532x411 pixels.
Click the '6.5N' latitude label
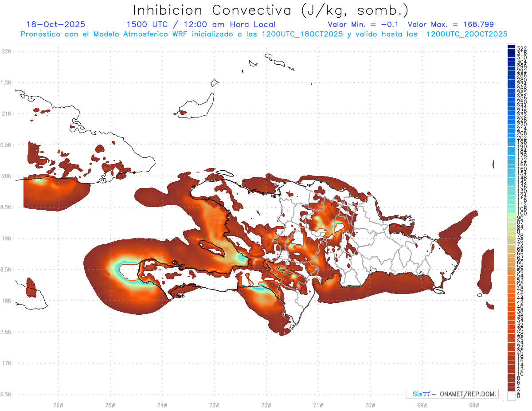coord(7,394)
